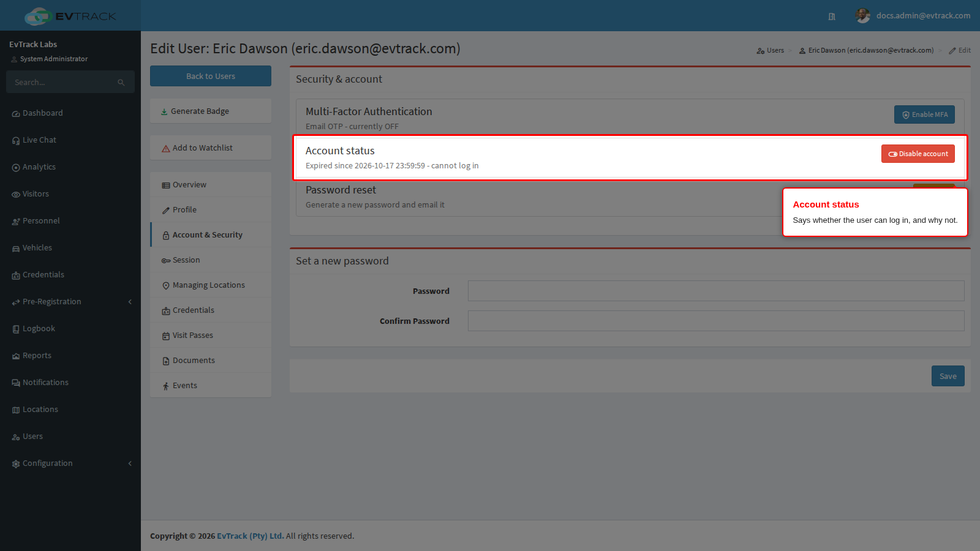Expand the Configuration menu
This screenshot has width=980, height=551.
[70, 463]
